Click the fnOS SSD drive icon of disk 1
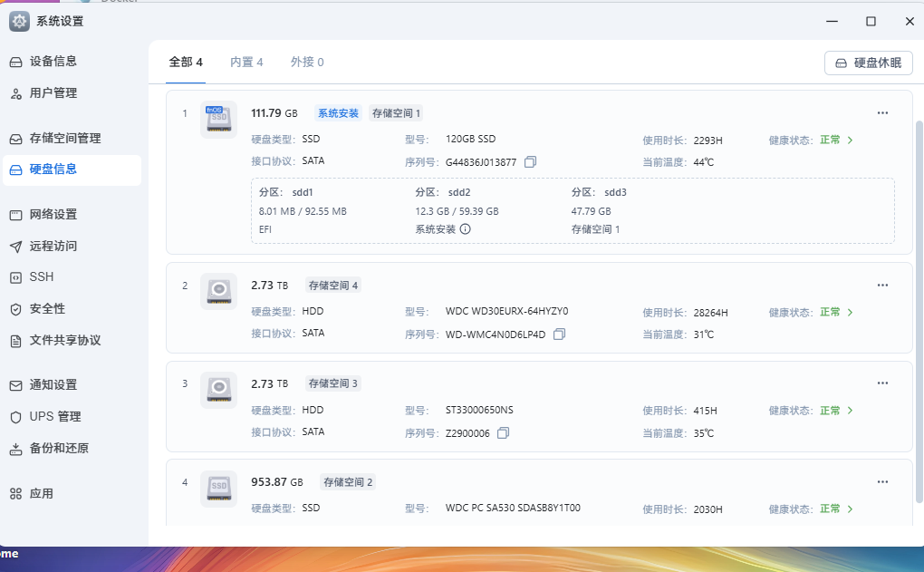The height and width of the screenshot is (572, 924). coord(218,119)
